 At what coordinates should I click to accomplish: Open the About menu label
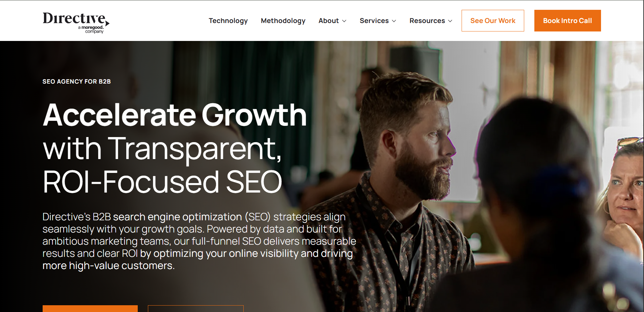point(329,21)
